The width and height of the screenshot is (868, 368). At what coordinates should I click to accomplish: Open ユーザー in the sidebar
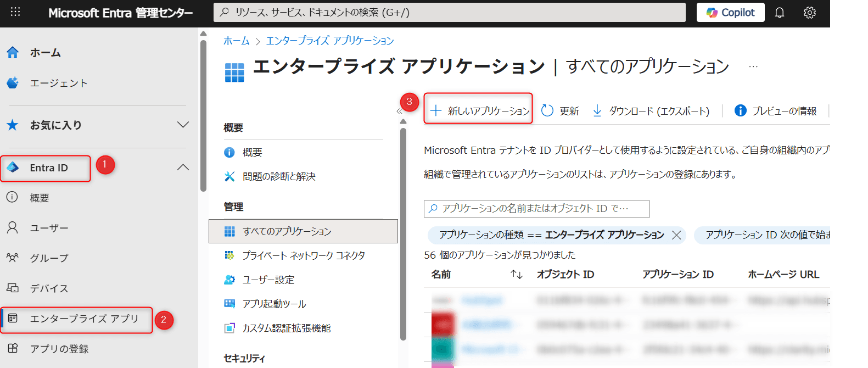point(49,228)
